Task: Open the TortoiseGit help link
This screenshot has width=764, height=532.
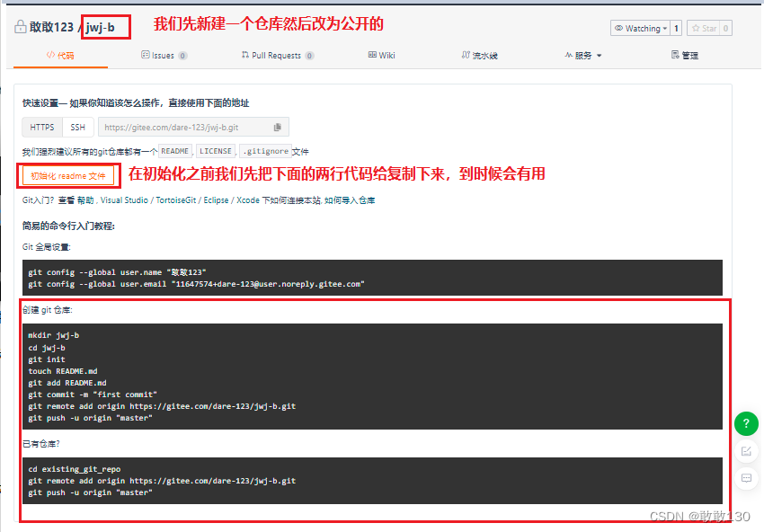Action: (176, 200)
